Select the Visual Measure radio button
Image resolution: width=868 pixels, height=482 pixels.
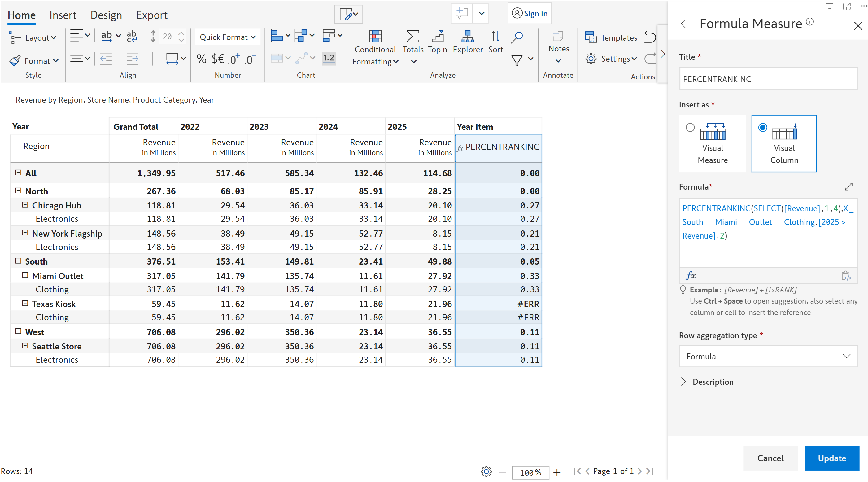[690, 127]
